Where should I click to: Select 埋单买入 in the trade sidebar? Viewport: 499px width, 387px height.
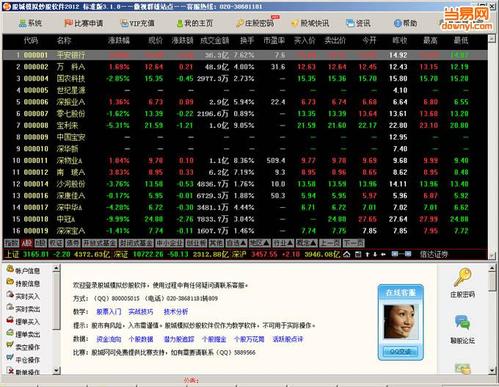[x=23, y=321]
